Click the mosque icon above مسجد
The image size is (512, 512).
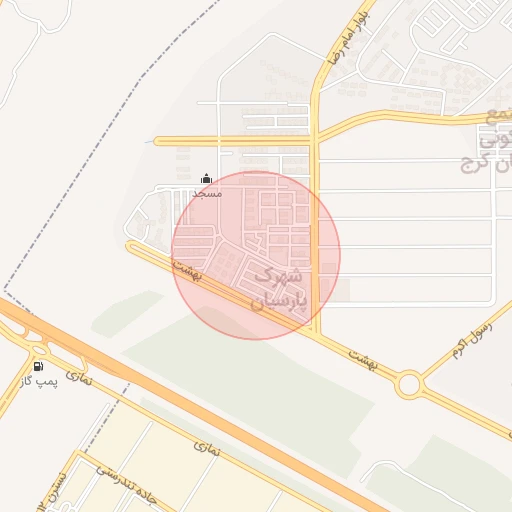(x=206, y=179)
